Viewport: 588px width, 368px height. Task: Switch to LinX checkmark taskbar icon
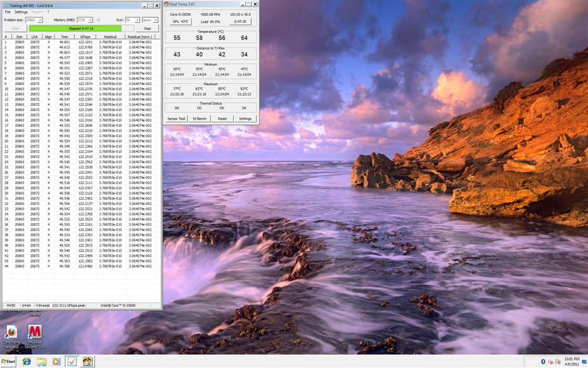(x=72, y=362)
